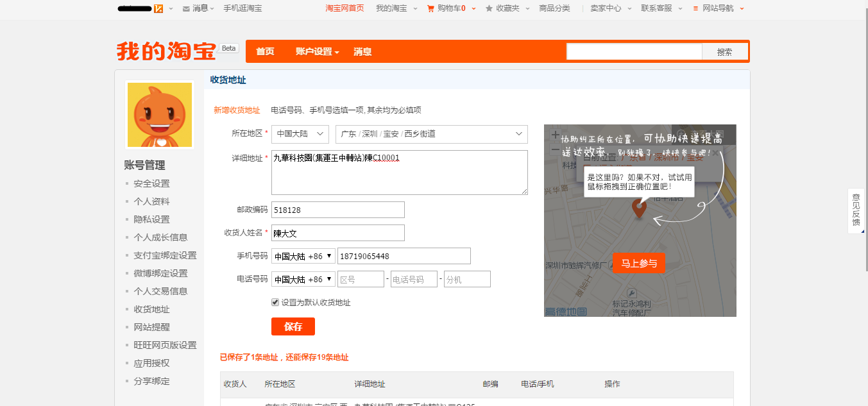The height and width of the screenshot is (406, 868).
Task: Click the 搜索 button
Action: [x=725, y=52]
